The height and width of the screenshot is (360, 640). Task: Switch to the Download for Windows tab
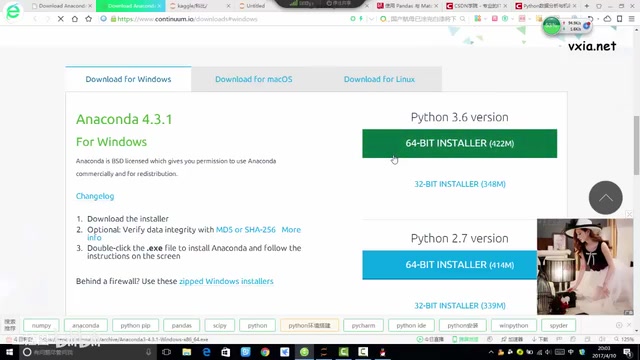[x=128, y=79]
